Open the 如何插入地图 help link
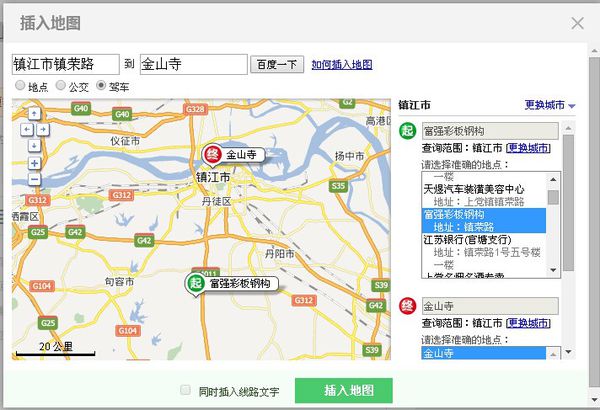Screen dimensions: 600x410 pos(341,65)
